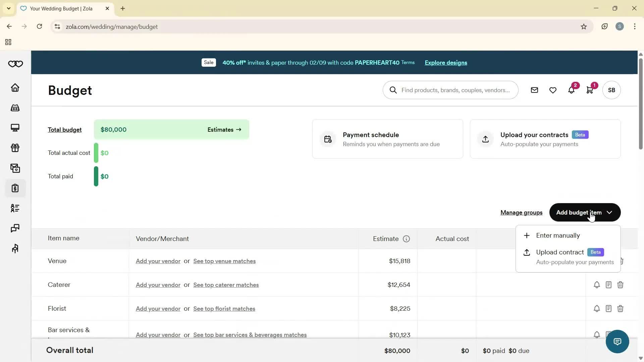Click the Find products search field
644x362 pixels.
pyautogui.click(x=450, y=90)
